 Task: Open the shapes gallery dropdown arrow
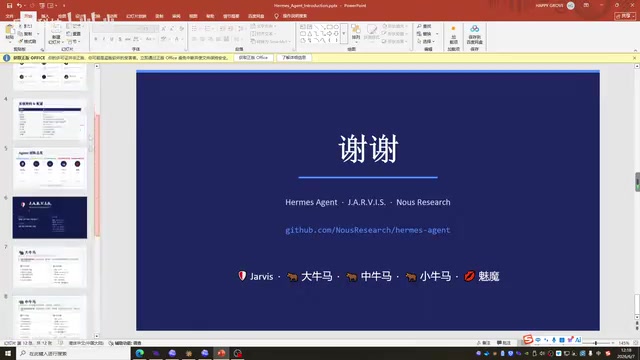pyautogui.click(x=344, y=33)
